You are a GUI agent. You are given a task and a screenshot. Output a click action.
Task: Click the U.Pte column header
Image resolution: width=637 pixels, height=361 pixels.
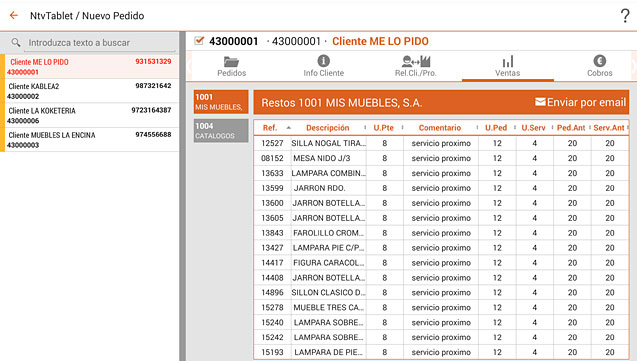pyautogui.click(x=384, y=128)
